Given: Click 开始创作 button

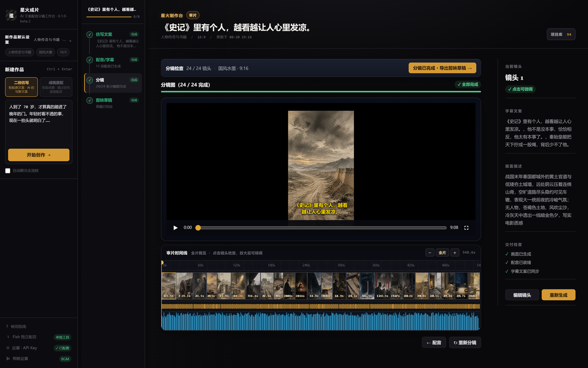Looking at the screenshot, I should click(x=39, y=155).
